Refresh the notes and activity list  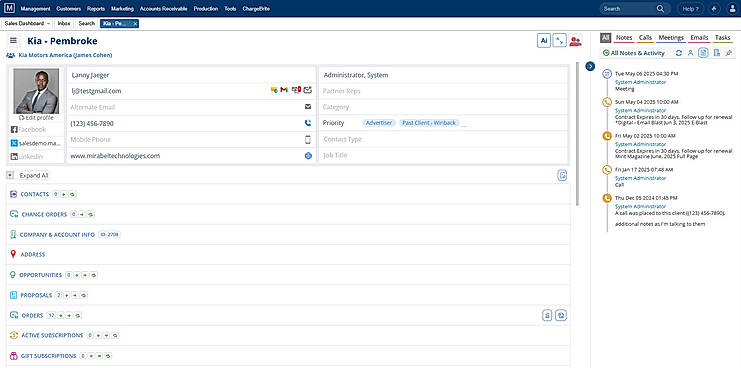pos(679,53)
